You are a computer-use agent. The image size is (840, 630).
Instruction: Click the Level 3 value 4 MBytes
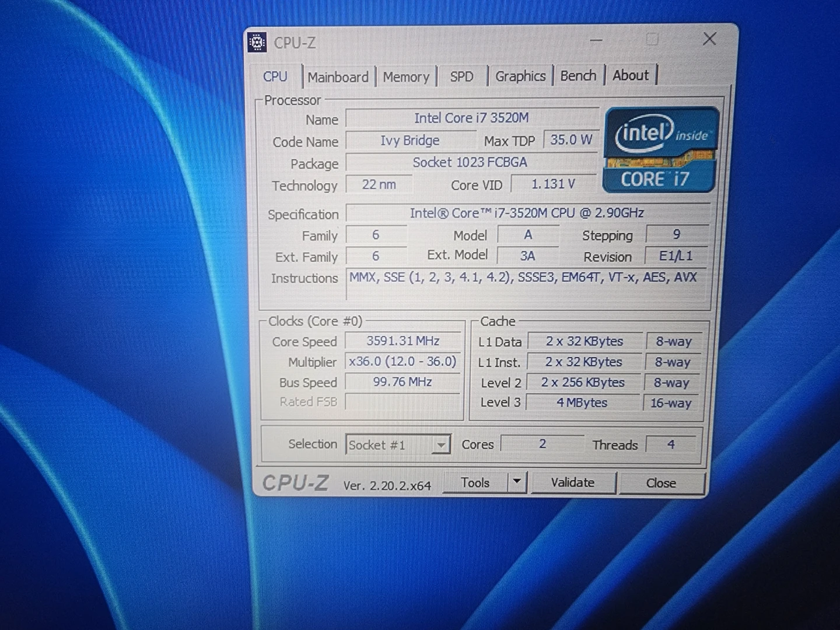pyautogui.click(x=582, y=402)
